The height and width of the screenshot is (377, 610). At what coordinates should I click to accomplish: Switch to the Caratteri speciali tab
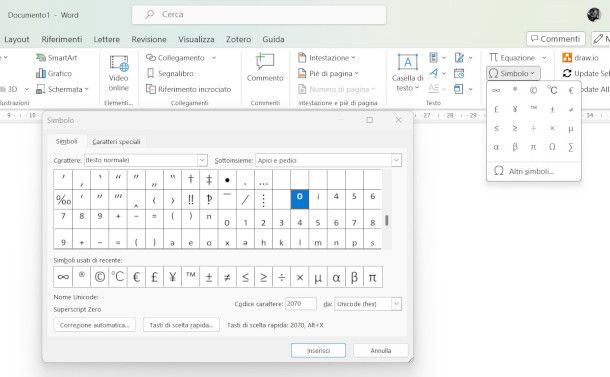(x=116, y=142)
